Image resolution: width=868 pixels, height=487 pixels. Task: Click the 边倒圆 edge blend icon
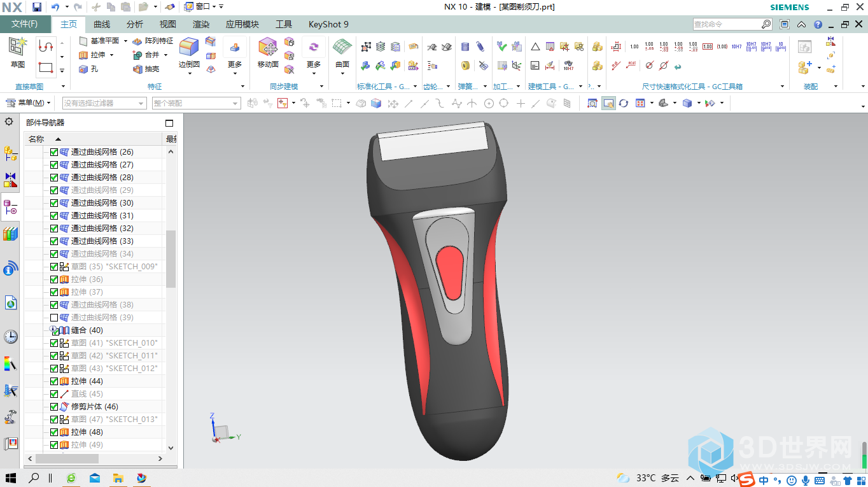pos(189,48)
